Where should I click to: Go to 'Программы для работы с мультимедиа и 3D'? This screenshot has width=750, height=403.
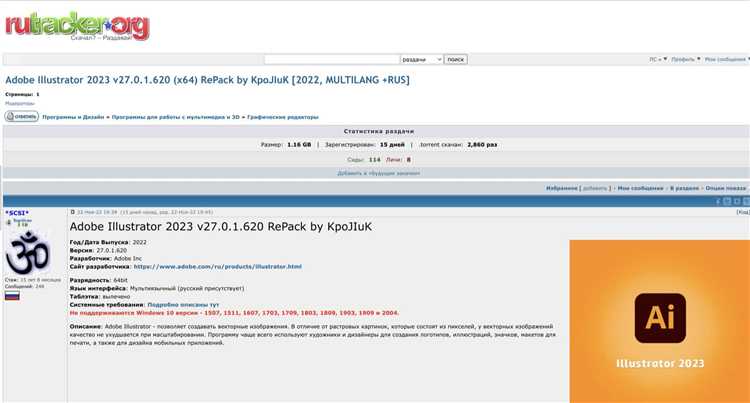[176, 117]
